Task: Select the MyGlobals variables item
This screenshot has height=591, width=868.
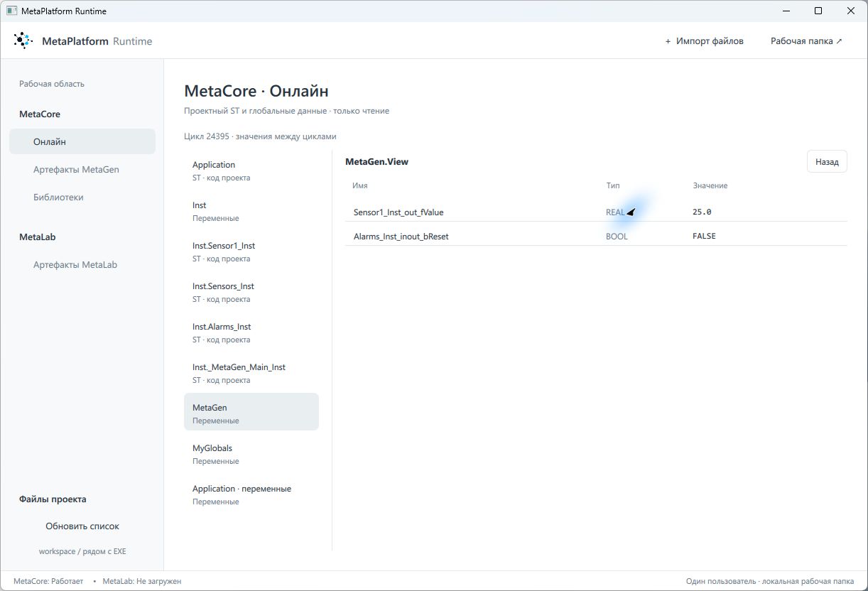Action: pyautogui.click(x=251, y=454)
